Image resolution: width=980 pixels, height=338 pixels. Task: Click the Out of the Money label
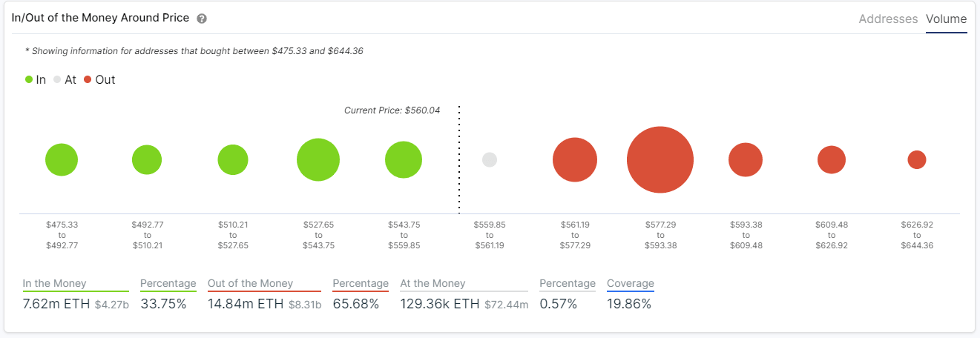pos(250,283)
